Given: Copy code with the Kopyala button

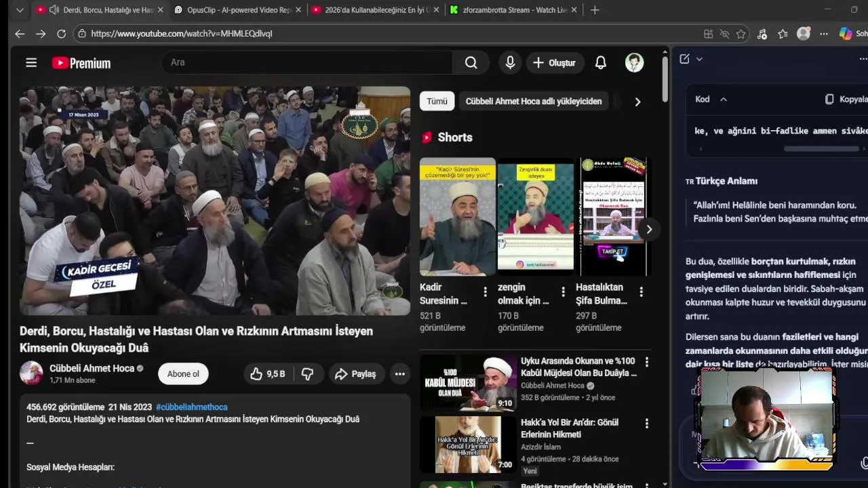Looking at the screenshot, I should pos(845,99).
